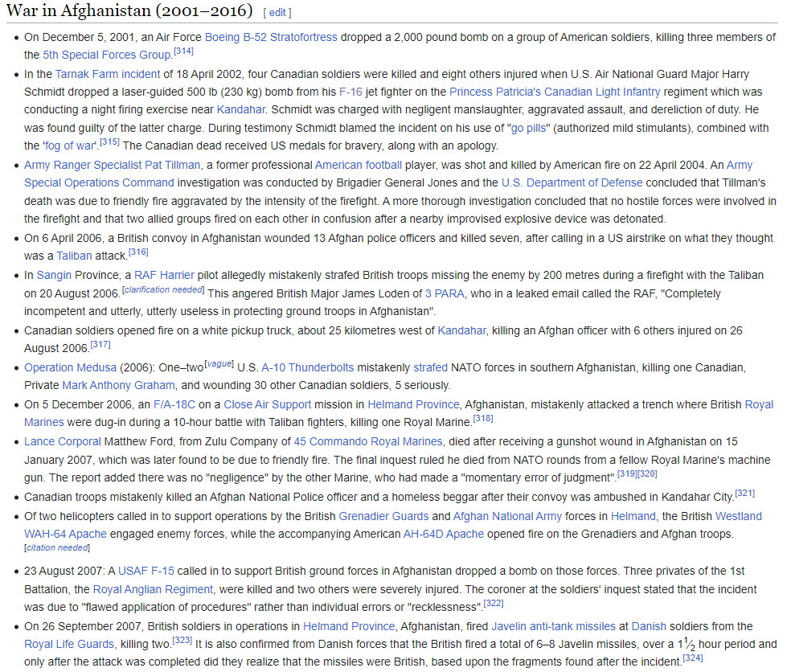The height and width of the screenshot is (672, 791).
Task: Open the Boeing B-52 Stratofortress link
Action: (271, 37)
